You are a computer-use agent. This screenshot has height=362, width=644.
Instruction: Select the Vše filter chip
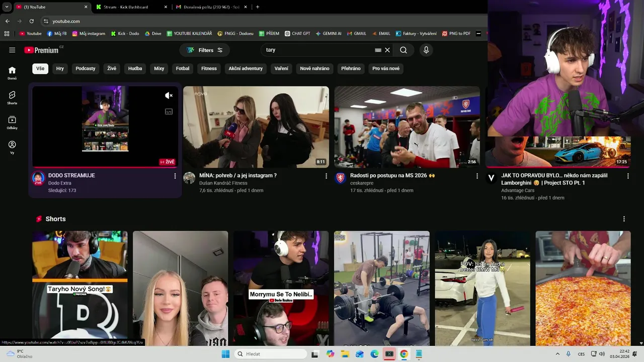point(40,68)
